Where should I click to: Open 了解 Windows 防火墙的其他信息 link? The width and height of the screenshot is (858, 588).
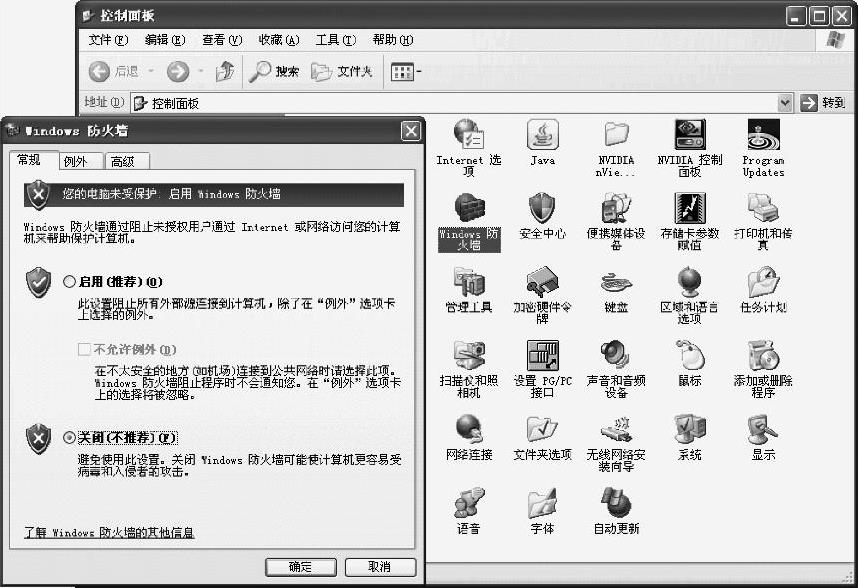(x=109, y=533)
